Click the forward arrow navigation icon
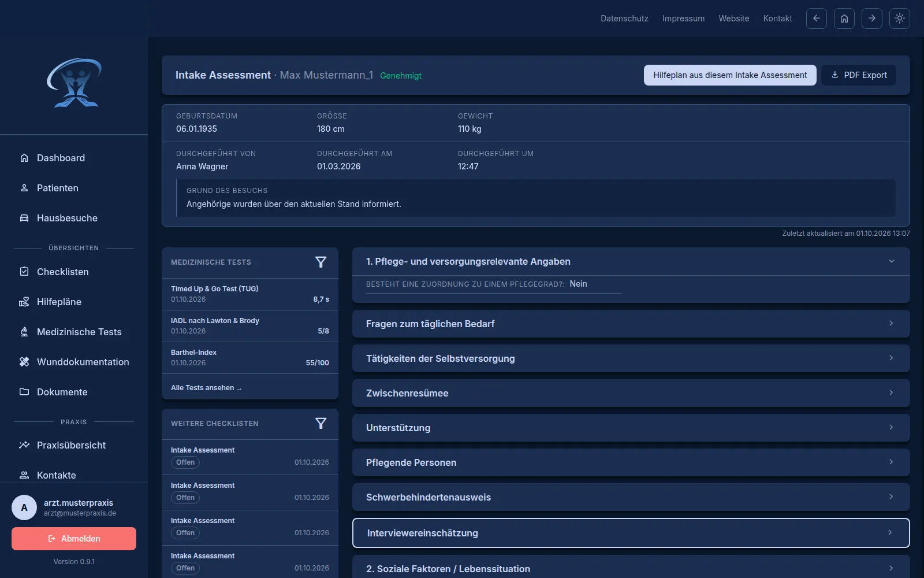 pos(872,18)
